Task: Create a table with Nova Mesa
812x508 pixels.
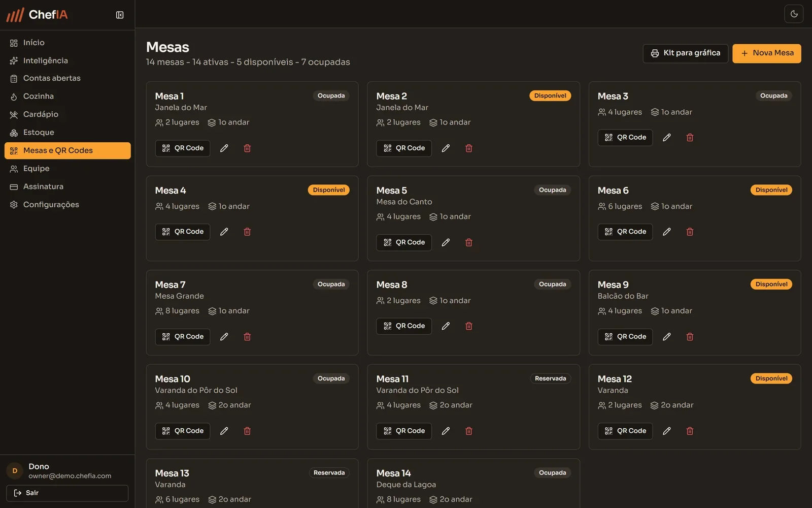Action: [x=767, y=53]
